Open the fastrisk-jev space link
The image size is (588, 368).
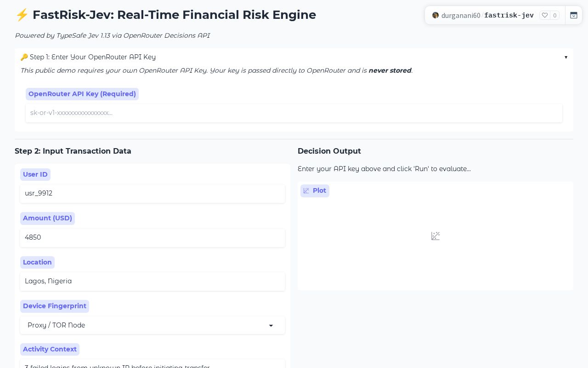(509, 15)
